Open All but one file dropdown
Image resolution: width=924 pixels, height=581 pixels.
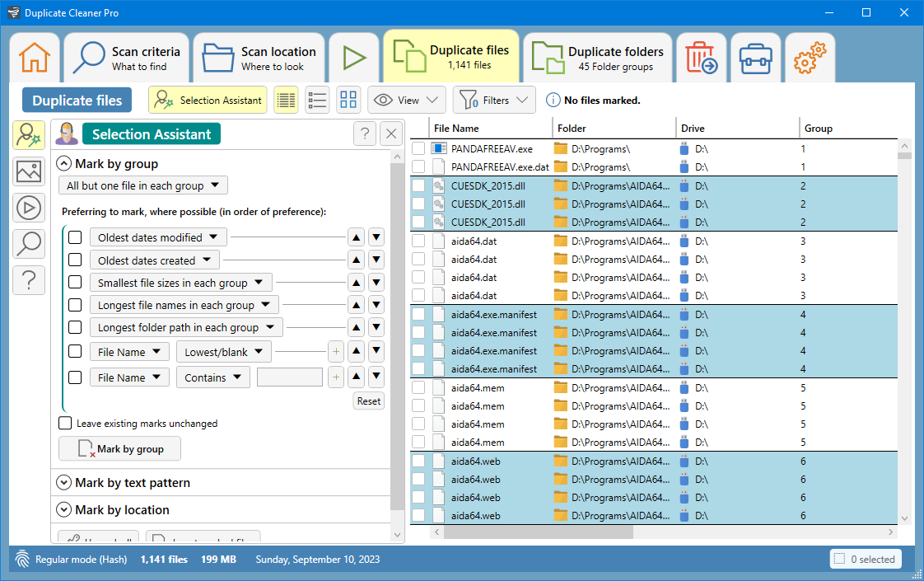[x=143, y=185]
